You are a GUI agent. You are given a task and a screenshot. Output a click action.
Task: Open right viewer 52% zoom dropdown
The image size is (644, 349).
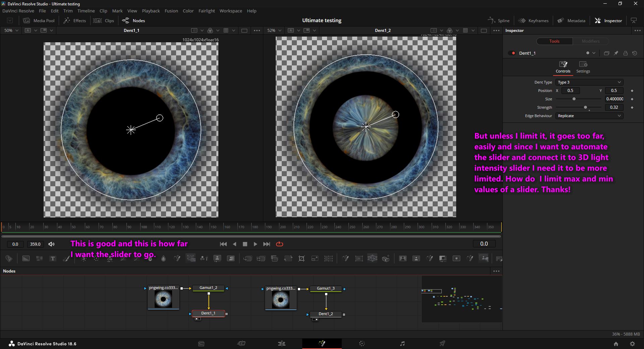pos(274,30)
